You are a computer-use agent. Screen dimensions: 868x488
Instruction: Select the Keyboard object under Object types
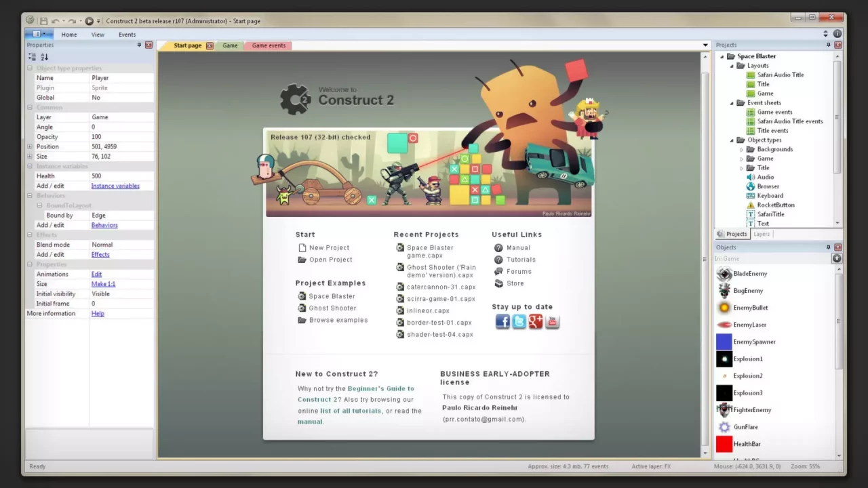[770, 195]
